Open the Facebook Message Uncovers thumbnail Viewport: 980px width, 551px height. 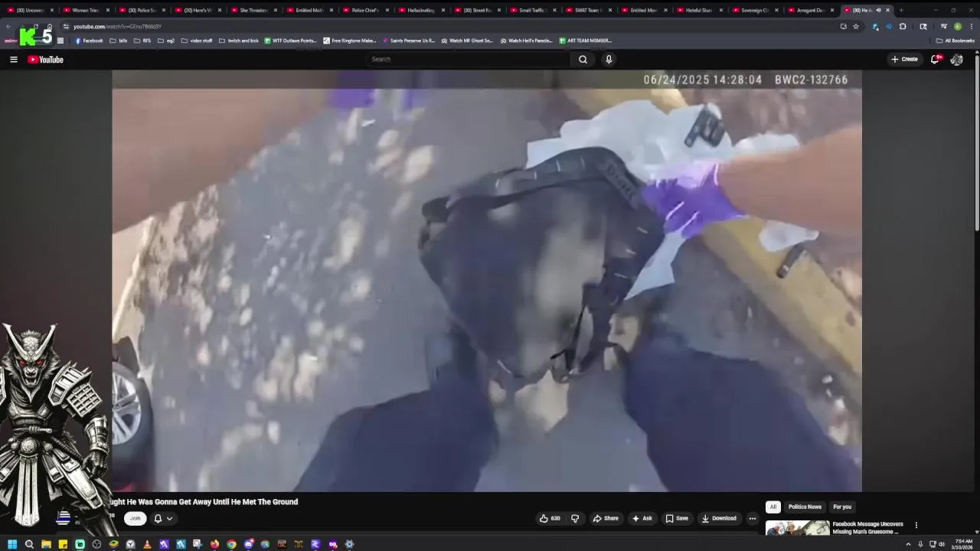tap(797, 528)
